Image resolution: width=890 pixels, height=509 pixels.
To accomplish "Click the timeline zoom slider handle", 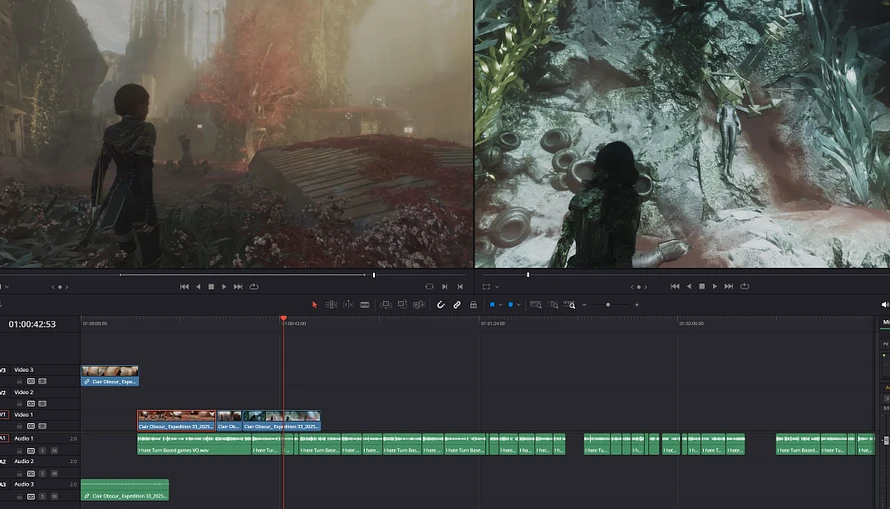I will 608,305.
